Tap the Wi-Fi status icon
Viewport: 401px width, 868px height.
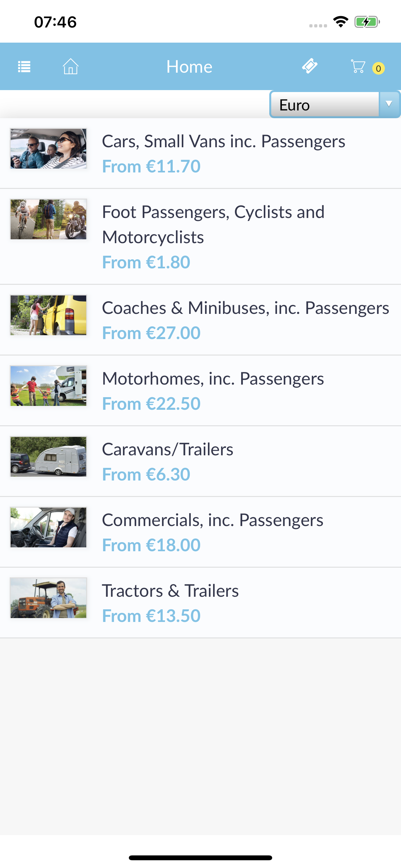point(341,22)
